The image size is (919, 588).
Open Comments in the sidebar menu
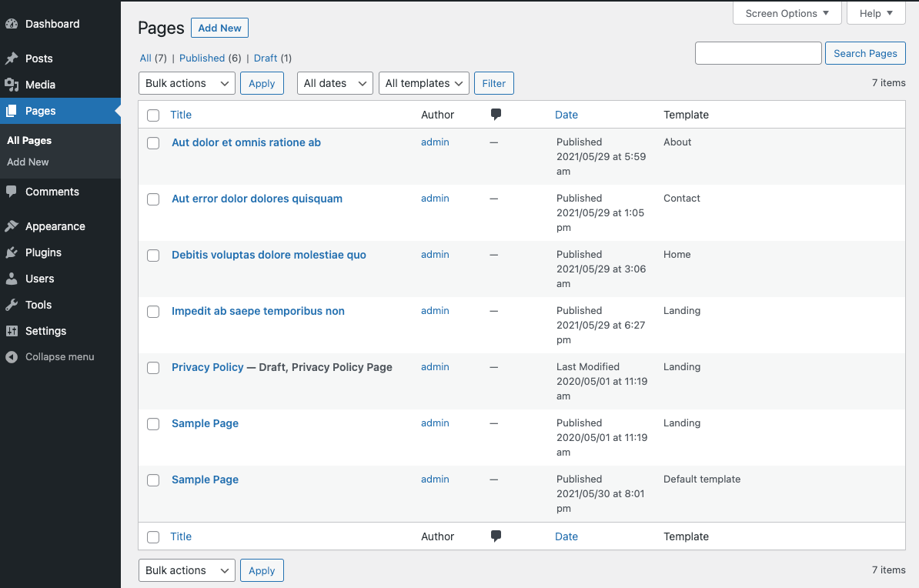point(52,192)
